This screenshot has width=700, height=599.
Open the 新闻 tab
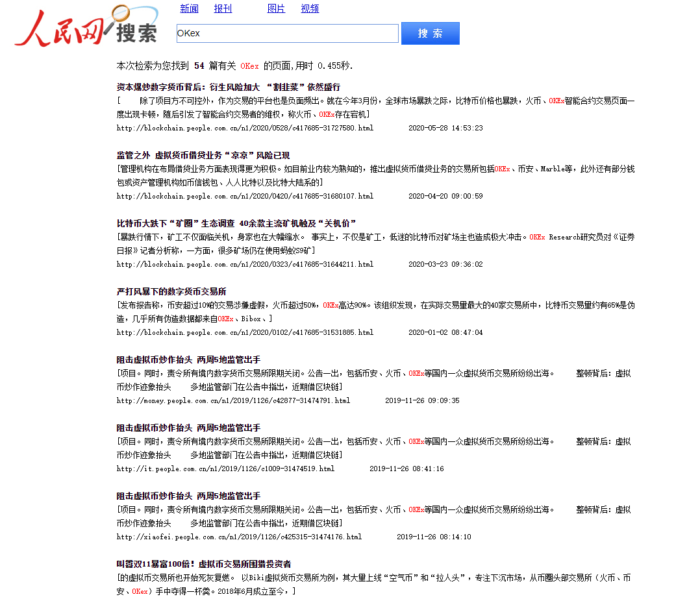click(x=190, y=8)
